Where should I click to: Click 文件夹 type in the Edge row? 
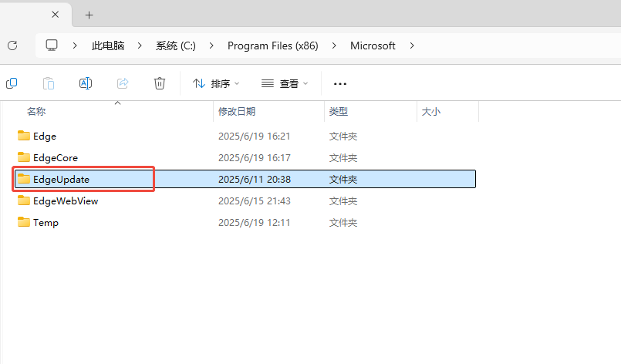pos(343,136)
